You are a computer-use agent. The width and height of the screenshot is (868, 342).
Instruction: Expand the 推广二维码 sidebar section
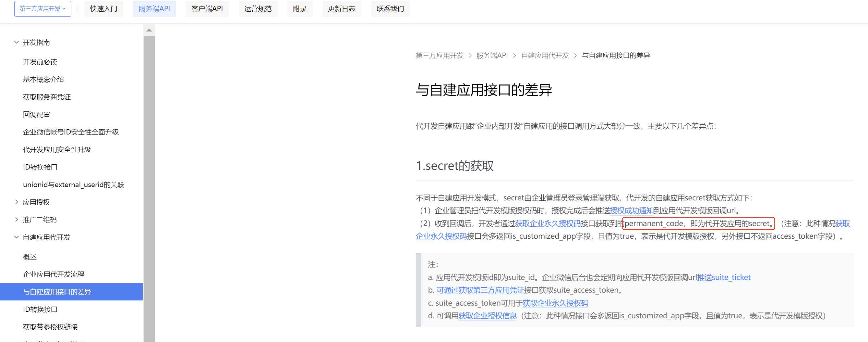(x=39, y=220)
